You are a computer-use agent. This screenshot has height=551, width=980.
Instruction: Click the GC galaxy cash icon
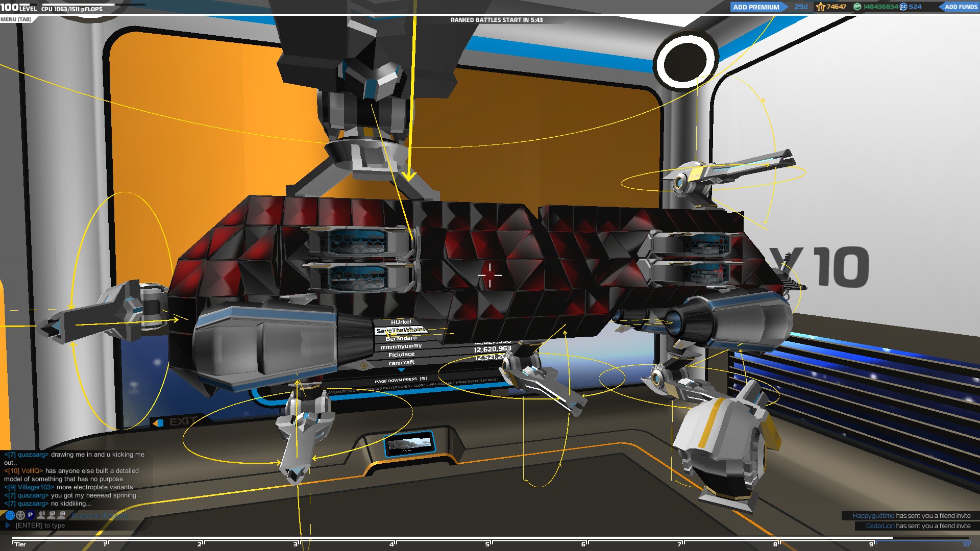[903, 7]
